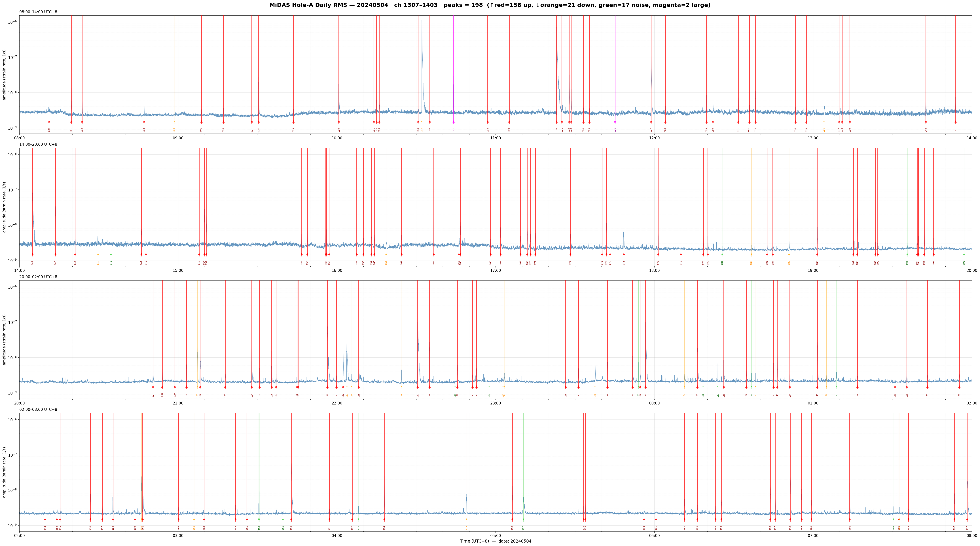Click the peak number label "028"
Screen dimensions: 980x546
point(665,130)
